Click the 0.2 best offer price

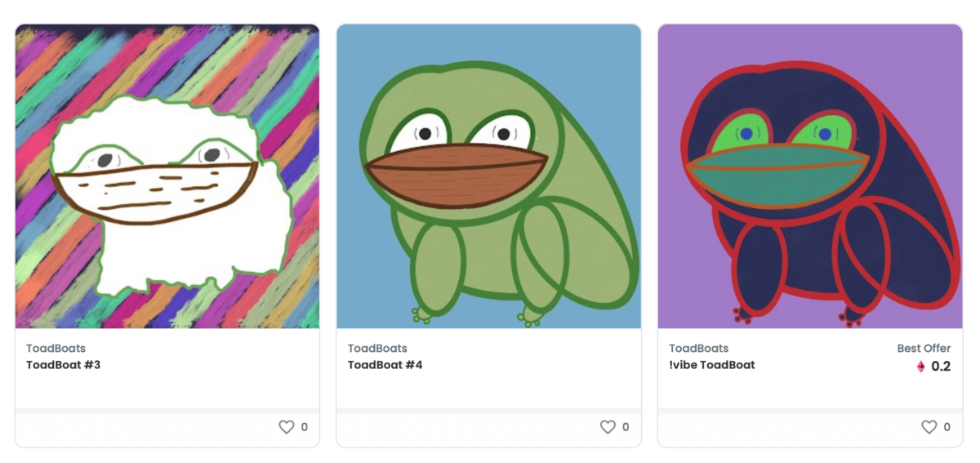point(941,367)
